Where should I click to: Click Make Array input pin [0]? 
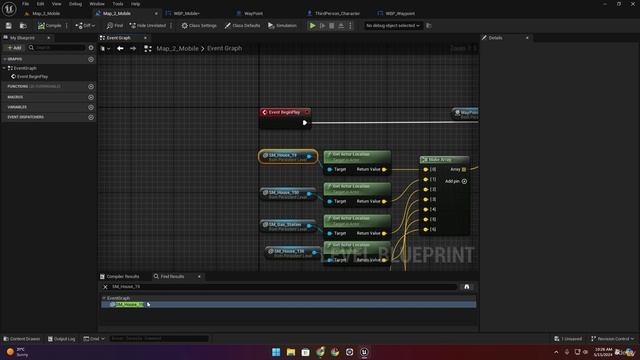(x=426, y=169)
